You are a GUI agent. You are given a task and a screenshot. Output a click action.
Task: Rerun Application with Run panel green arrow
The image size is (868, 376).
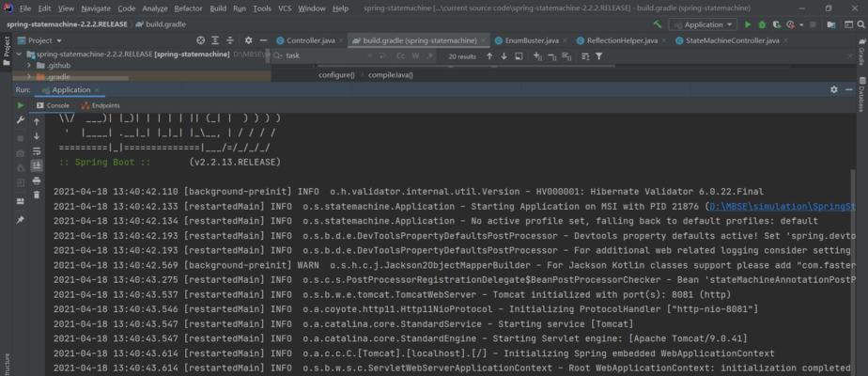click(x=21, y=105)
